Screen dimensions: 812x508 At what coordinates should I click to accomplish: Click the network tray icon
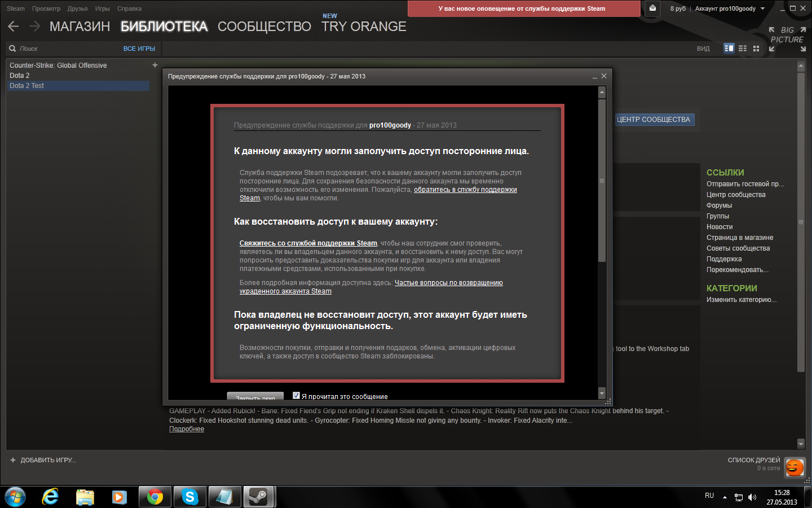[739, 497]
